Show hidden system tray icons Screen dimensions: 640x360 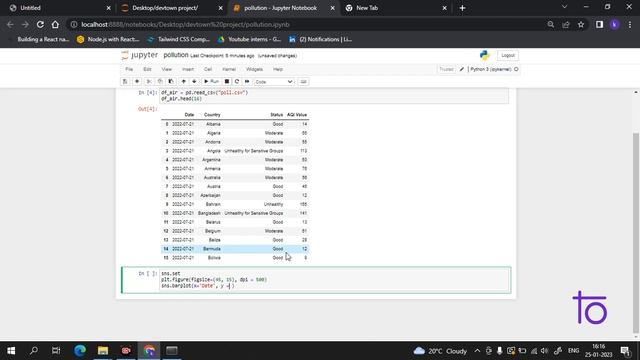pyautogui.click(x=477, y=351)
